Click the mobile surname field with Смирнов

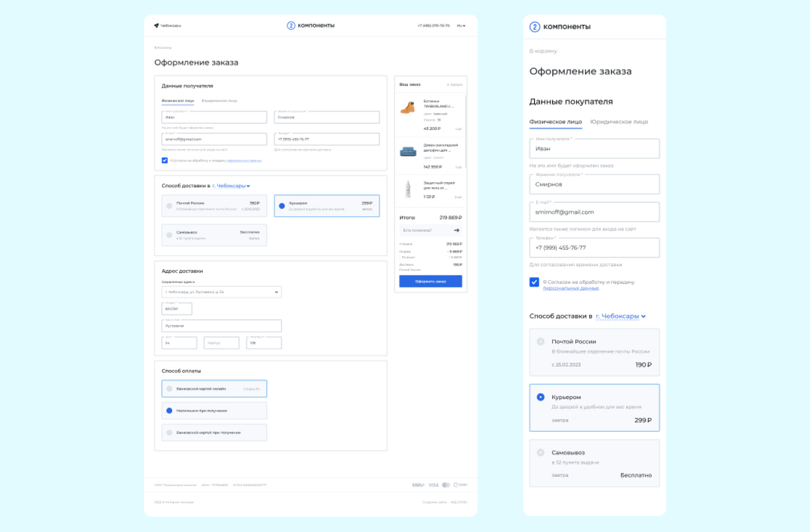click(594, 184)
